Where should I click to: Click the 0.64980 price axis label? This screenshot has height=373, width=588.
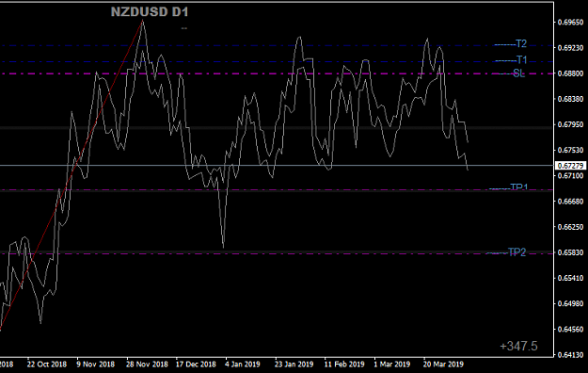click(x=571, y=304)
